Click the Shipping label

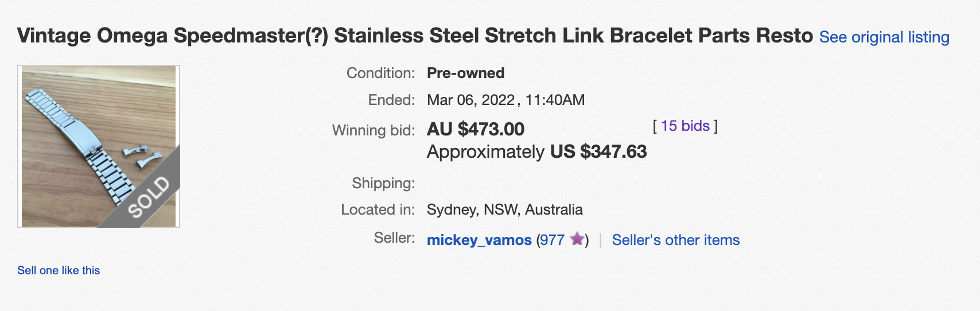(383, 183)
